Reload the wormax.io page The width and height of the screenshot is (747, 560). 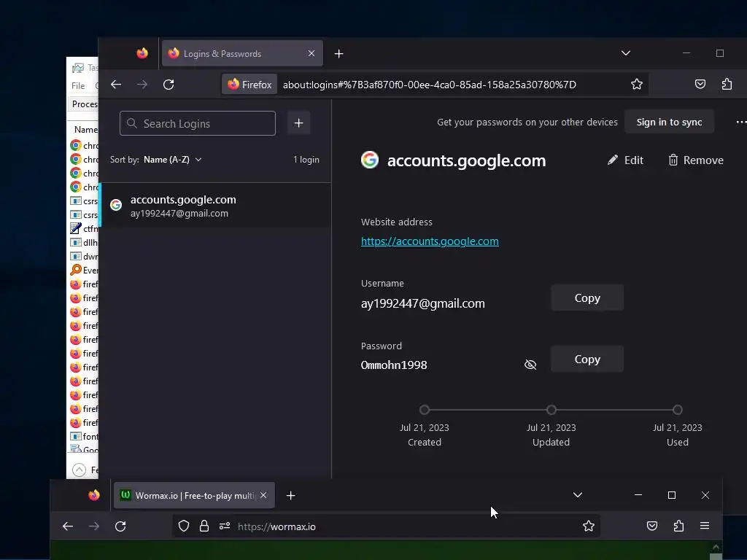[120, 526]
